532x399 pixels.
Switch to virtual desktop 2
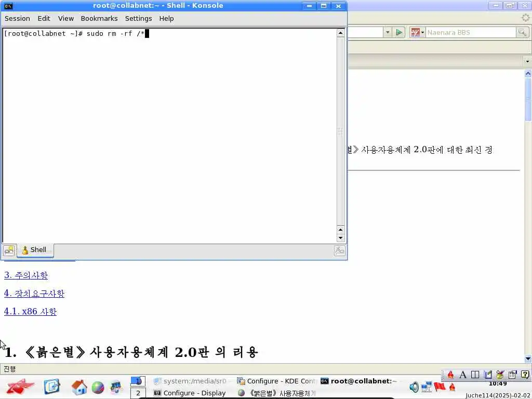138,393
